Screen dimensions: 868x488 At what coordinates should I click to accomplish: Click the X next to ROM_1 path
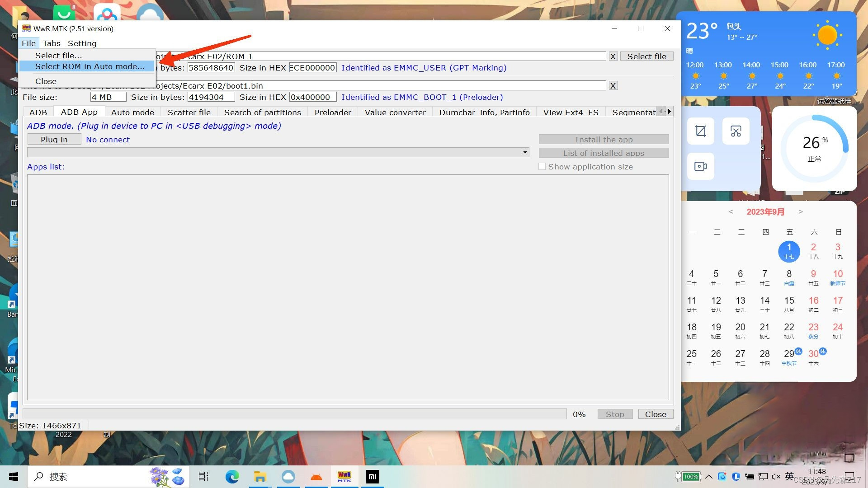coord(613,56)
